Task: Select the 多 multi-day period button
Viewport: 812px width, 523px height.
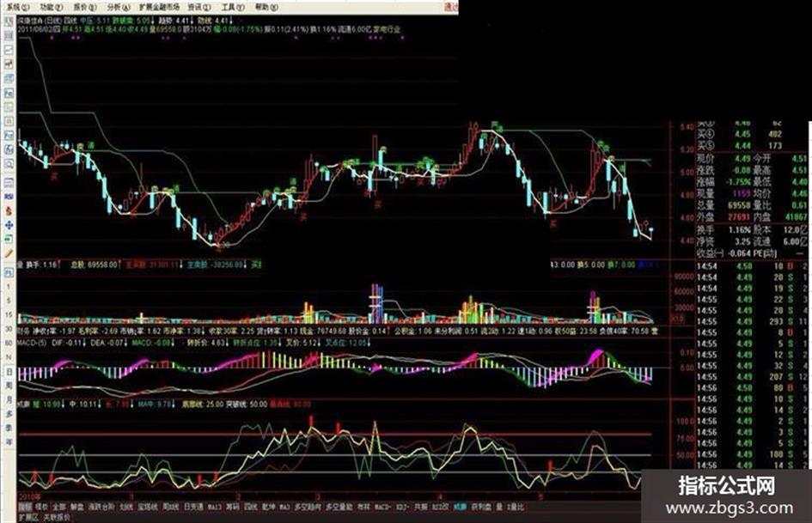Action: point(9,414)
